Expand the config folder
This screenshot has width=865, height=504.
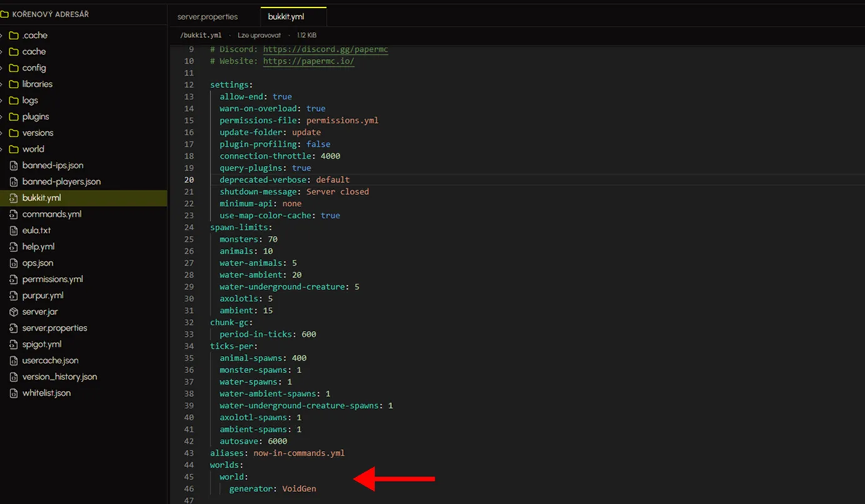click(3, 68)
